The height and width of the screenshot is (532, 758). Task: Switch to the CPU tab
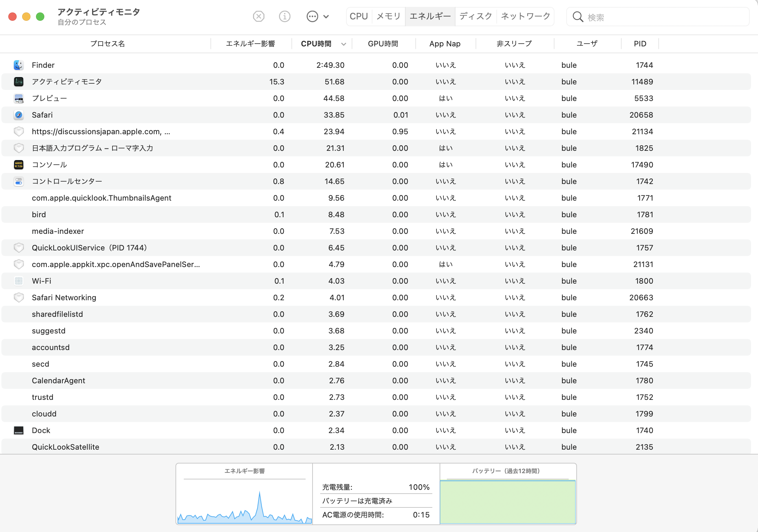[359, 16]
